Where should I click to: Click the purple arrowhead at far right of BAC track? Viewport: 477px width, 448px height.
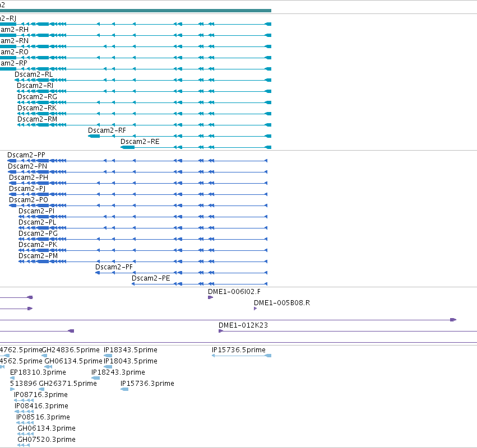pyautogui.click(x=453, y=320)
